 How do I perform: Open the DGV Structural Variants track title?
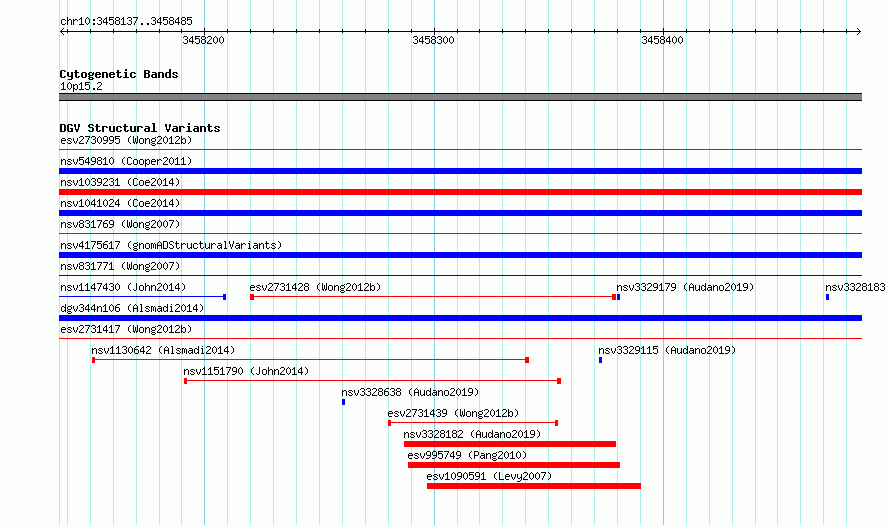tap(140, 128)
